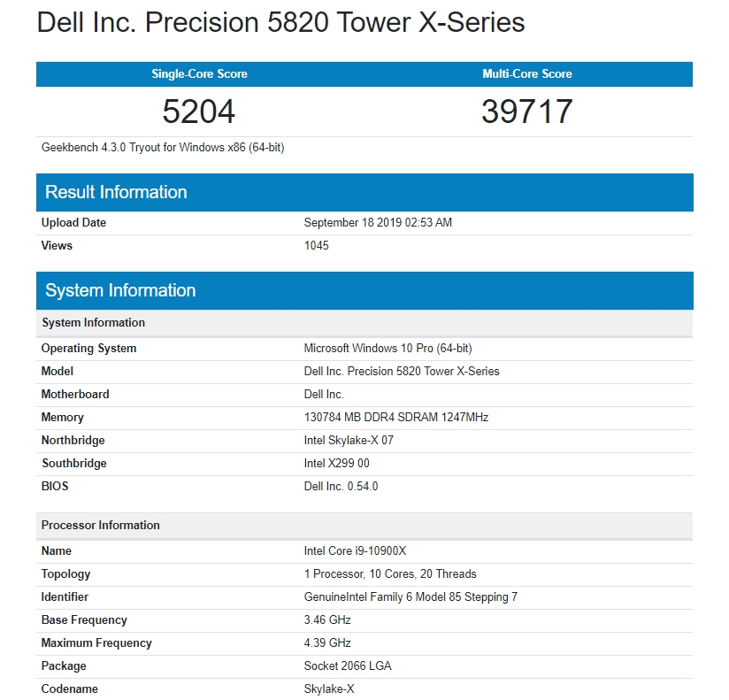The height and width of the screenshot is (700, 729).
Task: Select the single-core score value 5204
Action: tap(199, 112)
